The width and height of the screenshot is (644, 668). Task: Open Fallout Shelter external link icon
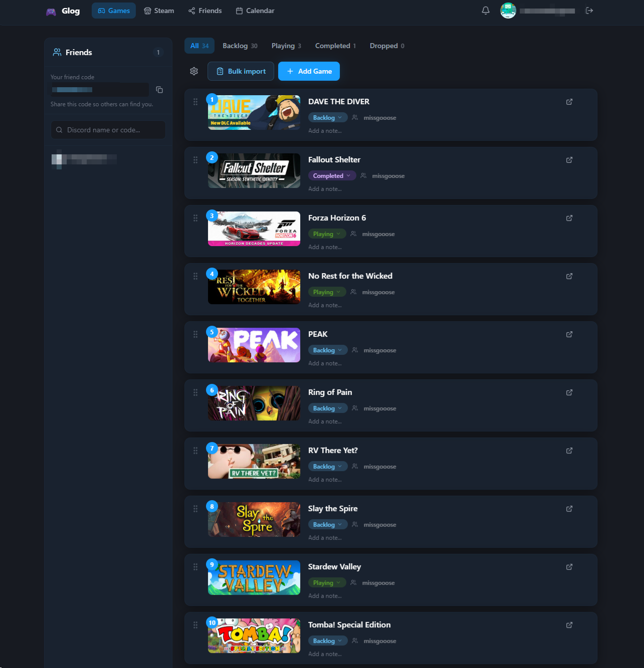click(569, 160)
